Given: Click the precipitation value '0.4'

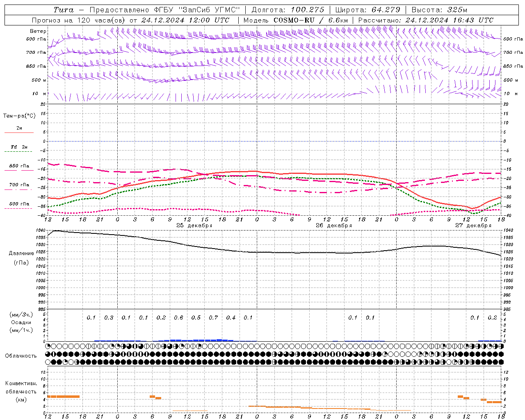Looking at the screenshot, I should (x=231, y=317).
